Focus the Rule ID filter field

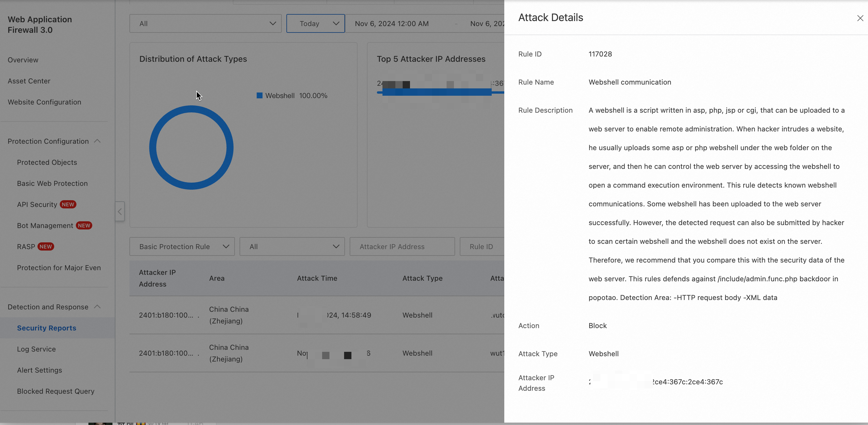pos(482,246)
